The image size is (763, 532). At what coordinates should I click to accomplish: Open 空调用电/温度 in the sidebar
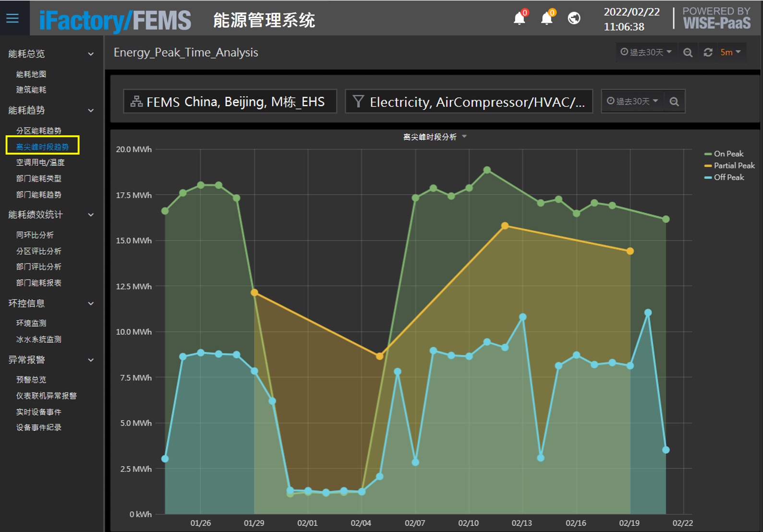click(40, 162)
